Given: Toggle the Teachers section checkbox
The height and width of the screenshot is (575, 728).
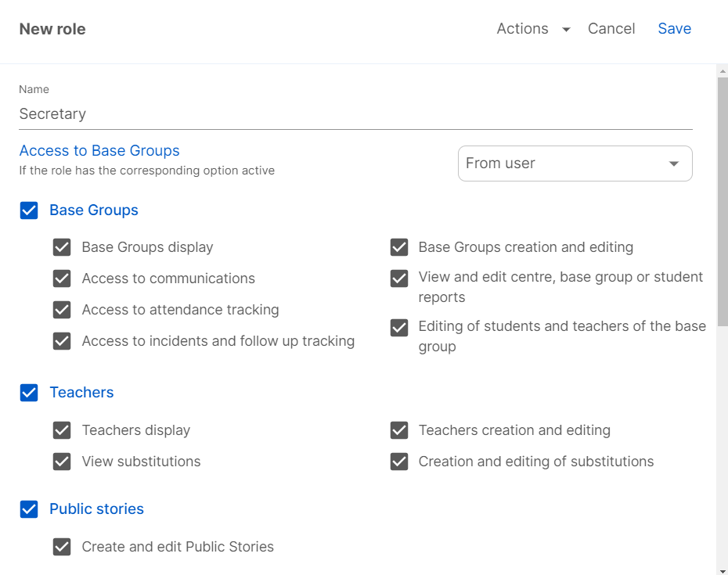Looking at the screenshot, I should [x=29, y=393].
